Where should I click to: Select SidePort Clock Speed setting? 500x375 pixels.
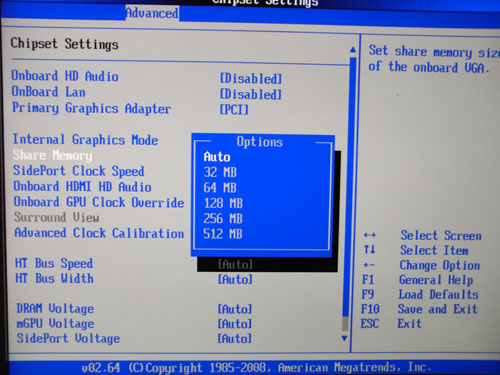point(79,171)
